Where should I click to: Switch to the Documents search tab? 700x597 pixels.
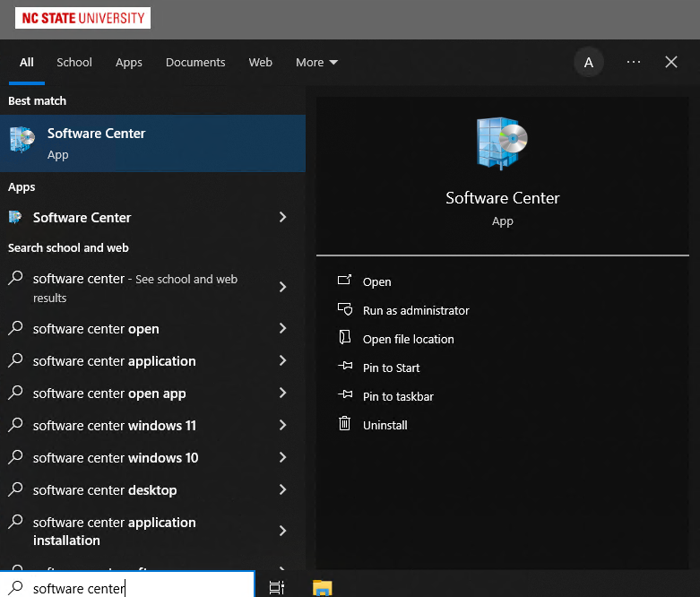click(195, 62)
